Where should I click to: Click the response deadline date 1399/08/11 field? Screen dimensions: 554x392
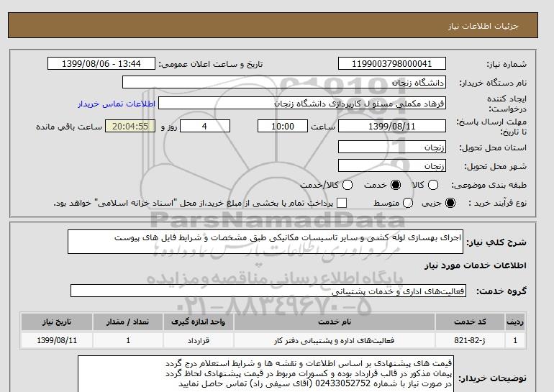pos(392,126)
